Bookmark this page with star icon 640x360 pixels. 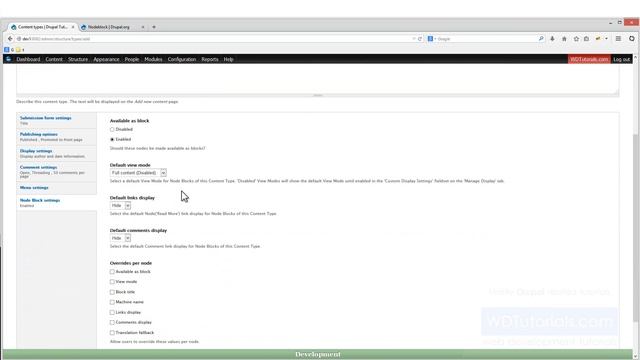tap(576, 39)
